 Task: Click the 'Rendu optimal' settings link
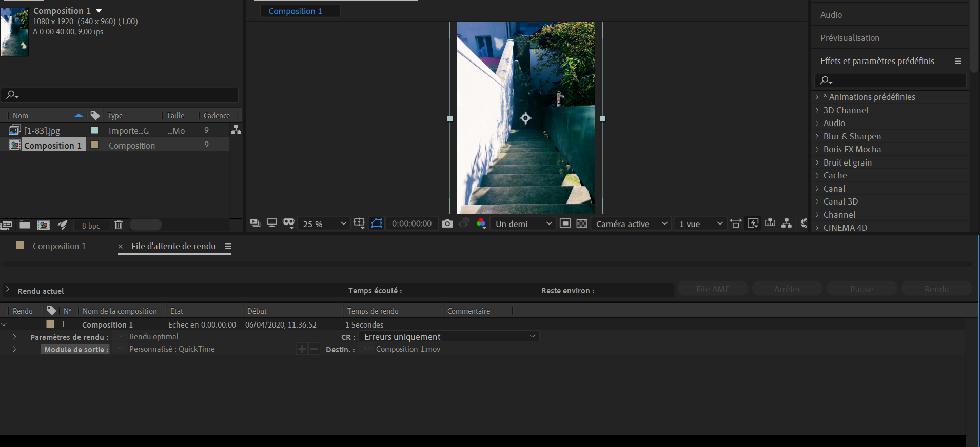tap(154, 337)
